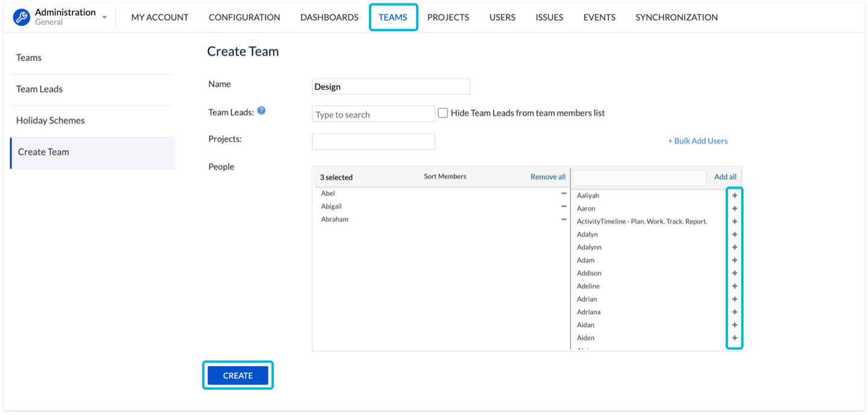
Task: Select Holiday Schemes in the sidebar
Action: (x=51, y=121)
